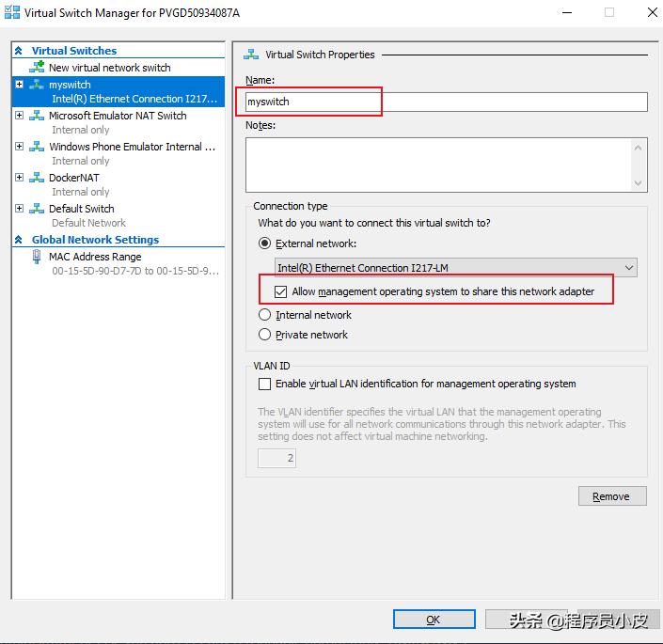The width and height of the screenshot is (663, 644).
Task: Select the Default Switch entry
Action: click(82, 209)
